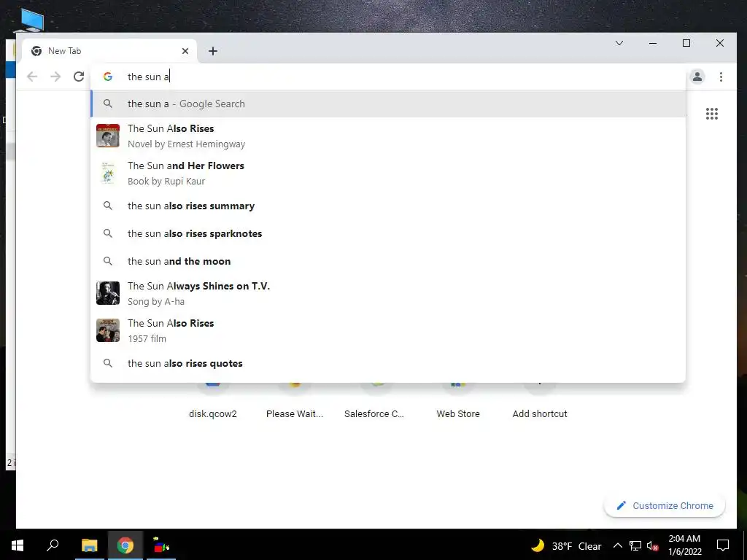747x560 pixels.
Task: Close the New Tab tab
Action: [185, 51]
